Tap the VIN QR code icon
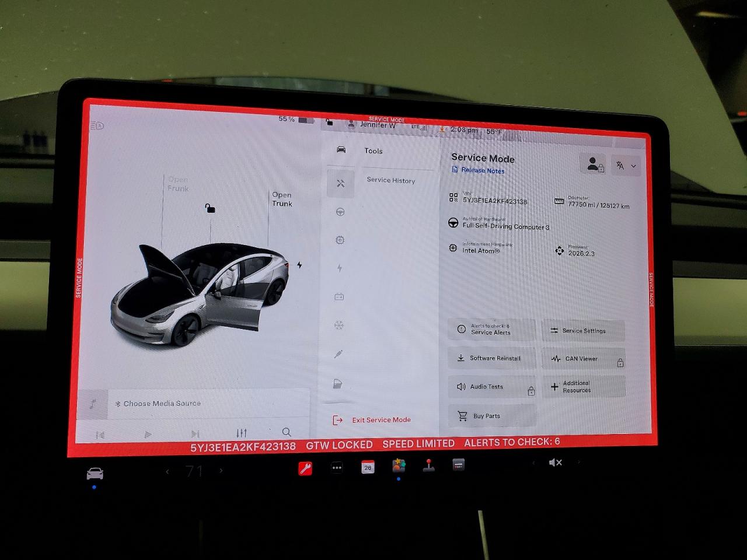This screenshot has height=560, width=747. point(453,198)
